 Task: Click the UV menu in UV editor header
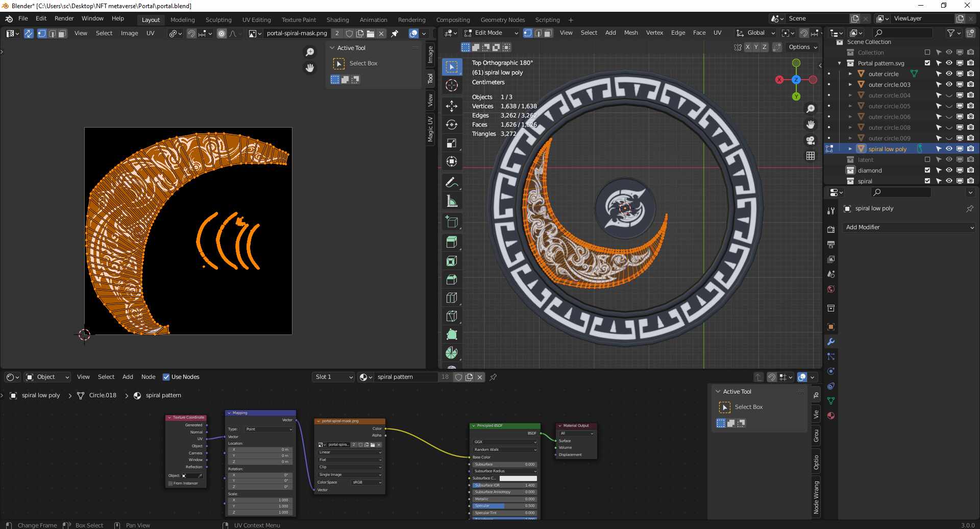tap(150, 33)
